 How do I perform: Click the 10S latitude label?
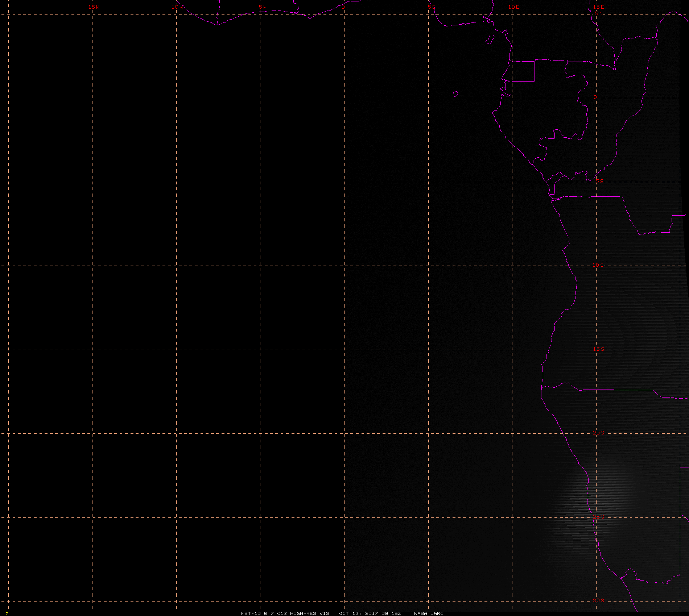598,265
